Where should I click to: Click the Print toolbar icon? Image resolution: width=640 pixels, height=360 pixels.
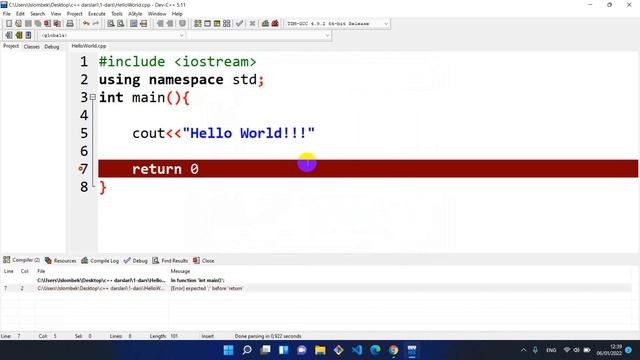coord(70,24)
